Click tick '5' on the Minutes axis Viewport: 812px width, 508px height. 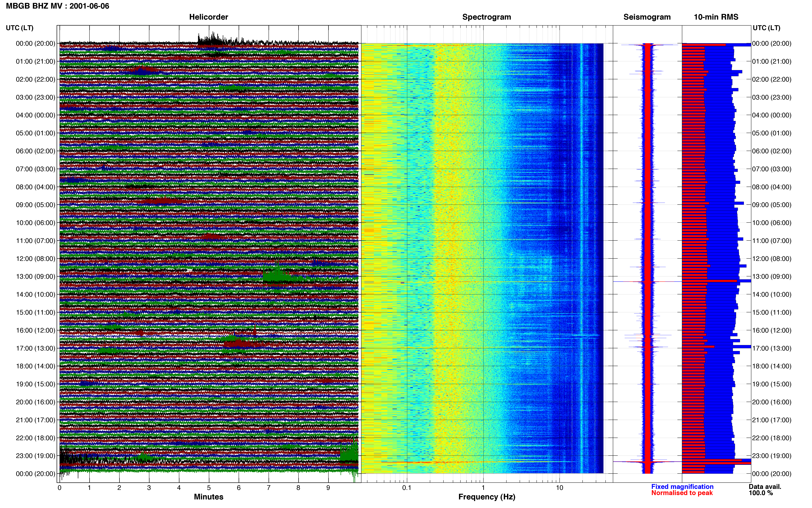coord(209,488)
